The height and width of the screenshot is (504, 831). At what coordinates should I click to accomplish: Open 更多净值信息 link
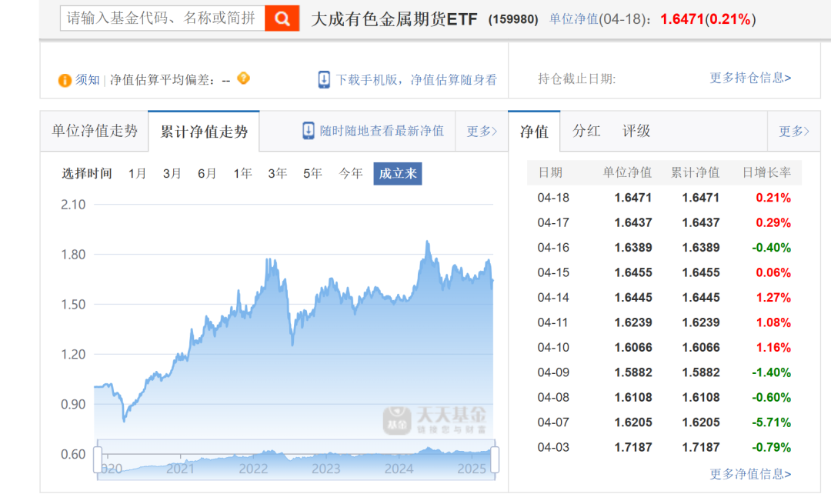(x=750, y=474)
